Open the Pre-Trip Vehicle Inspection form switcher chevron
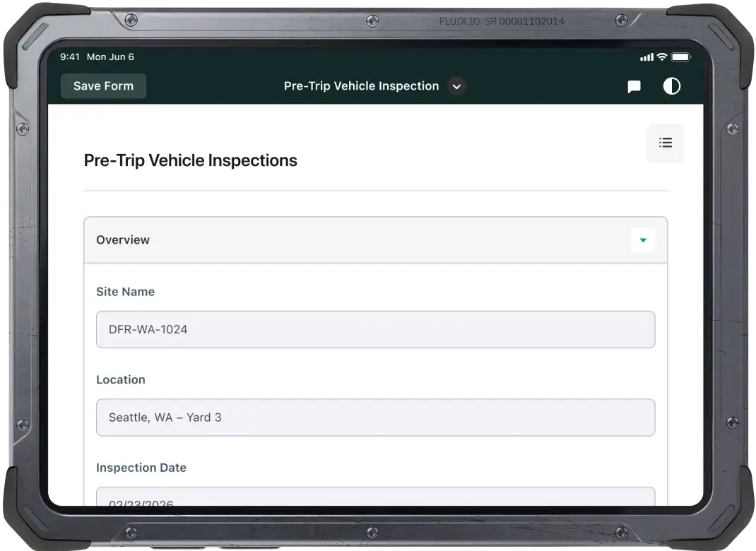Screen dimensions: 756x551 pos(456,86)
